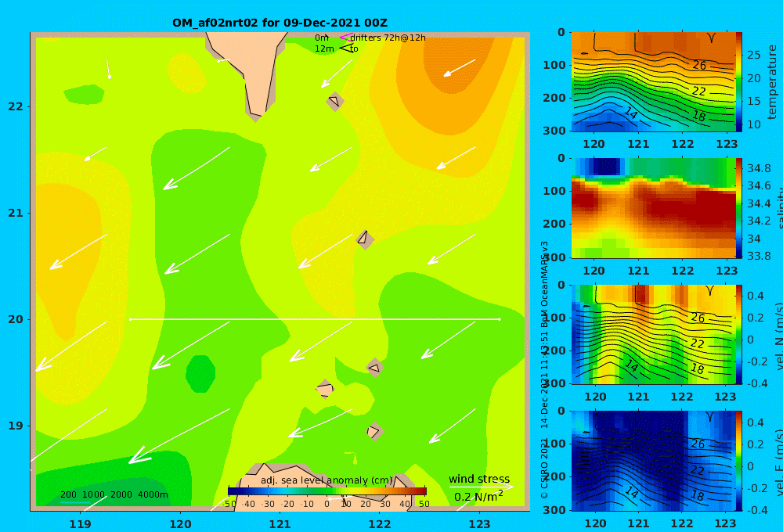Select the island marker near 20.8N 121.8E

click(x=365, y=239)
